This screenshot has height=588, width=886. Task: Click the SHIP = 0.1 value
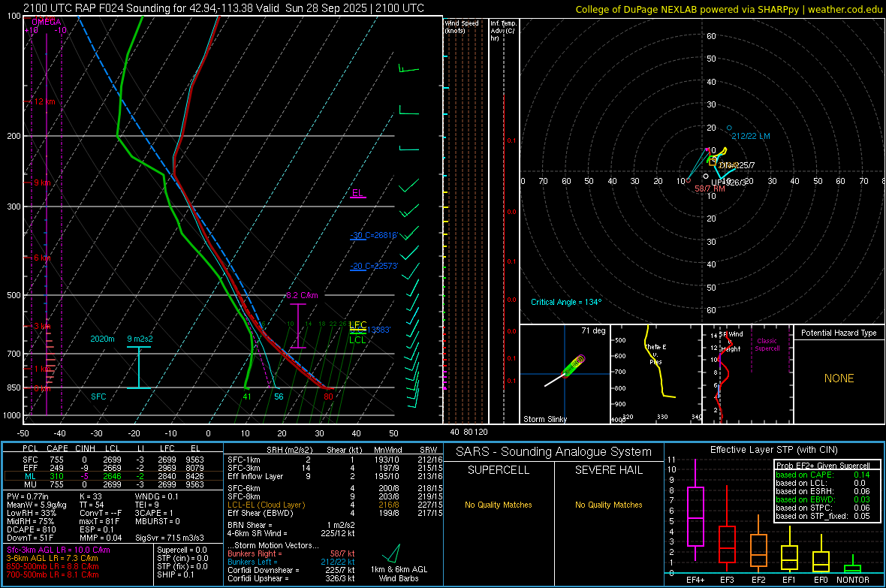click(176, 574)
